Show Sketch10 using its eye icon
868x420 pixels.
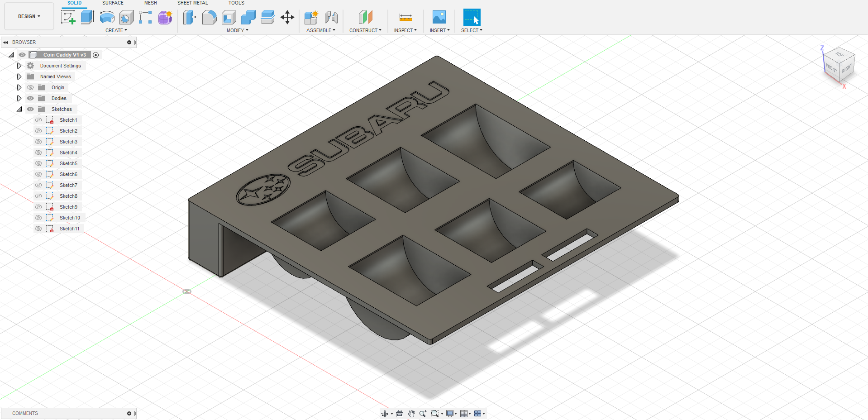(38, 218)
